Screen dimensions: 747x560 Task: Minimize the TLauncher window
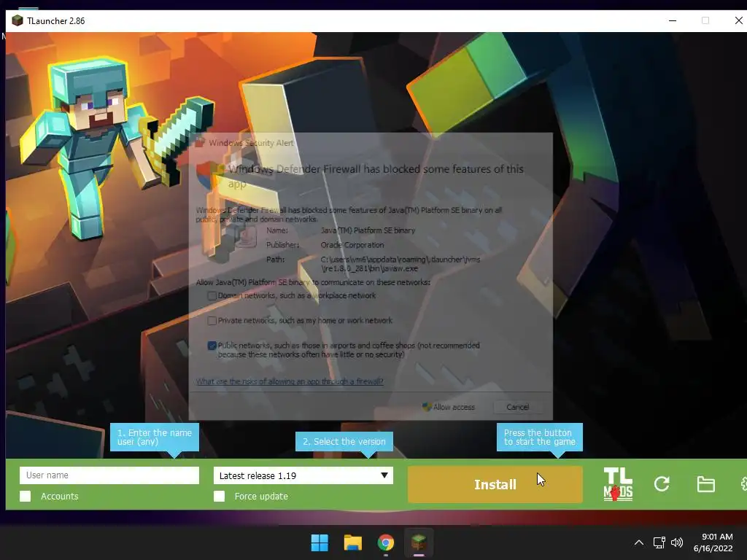[x=673, y=21]
